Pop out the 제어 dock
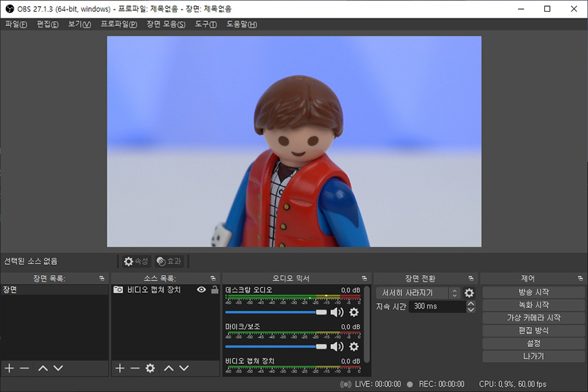Image resolution: width=588 pixels, height=392 pixels. (x=580, y=278)
